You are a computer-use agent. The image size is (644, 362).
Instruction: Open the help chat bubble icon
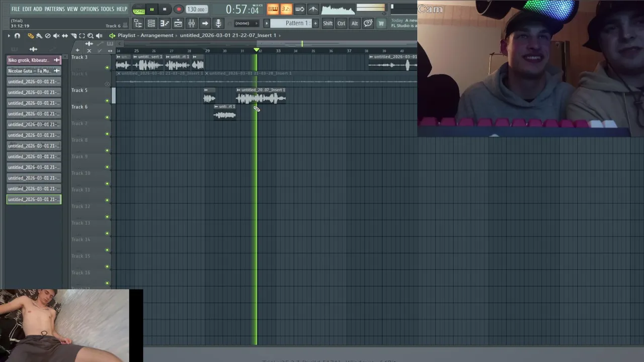click(x=368, y=23)
